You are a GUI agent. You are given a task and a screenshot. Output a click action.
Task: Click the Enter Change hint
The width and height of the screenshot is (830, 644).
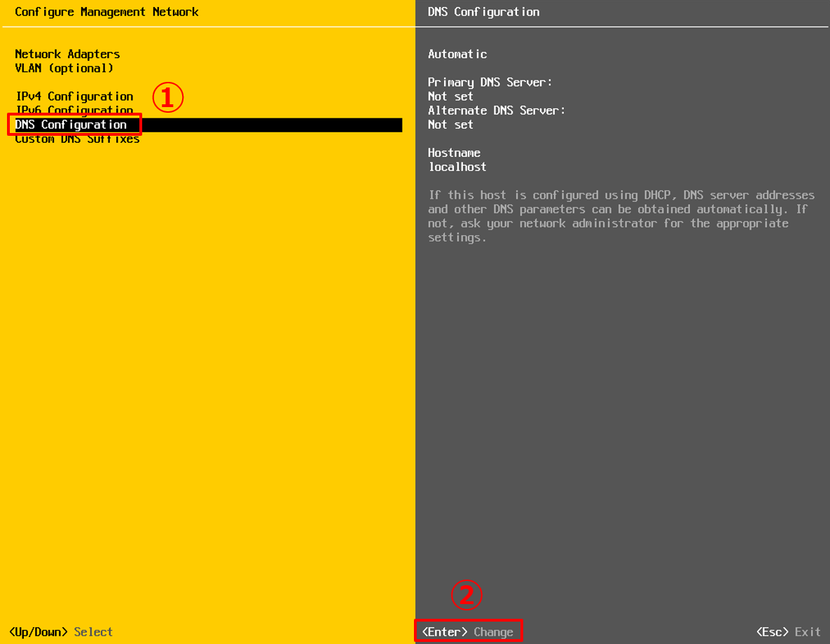468,632
